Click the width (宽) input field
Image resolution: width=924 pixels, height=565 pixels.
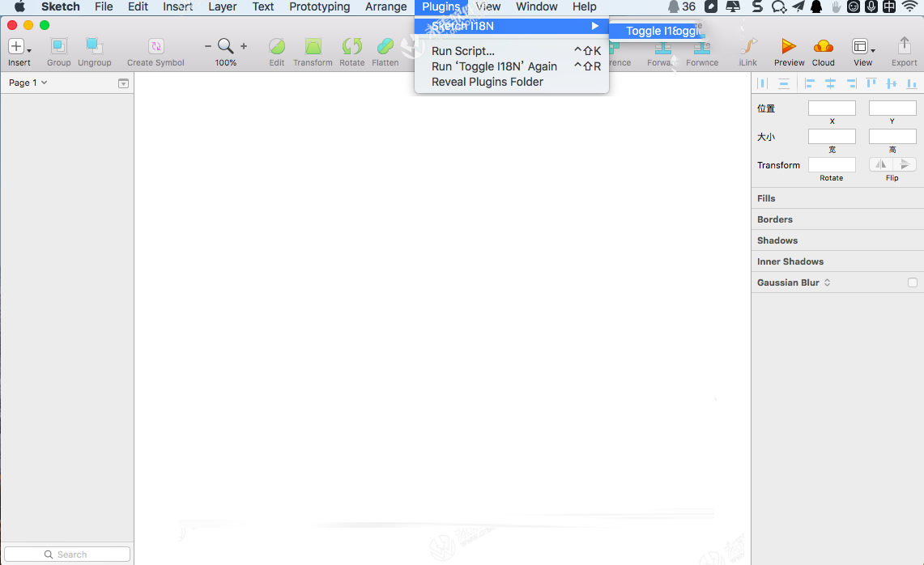point(832,137)
